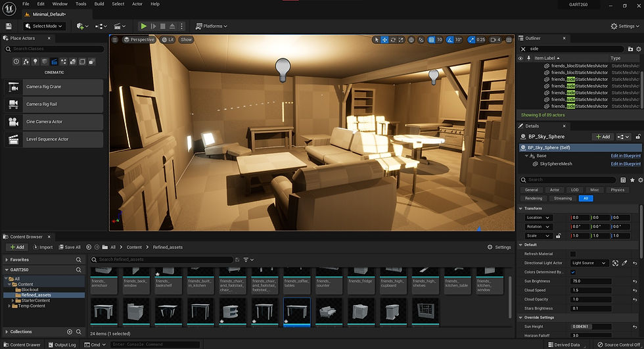The height and width of the screenshot is (349, 644).
Task: Select the Lights bulb category in Place Actors
Action: coord(35,62)
